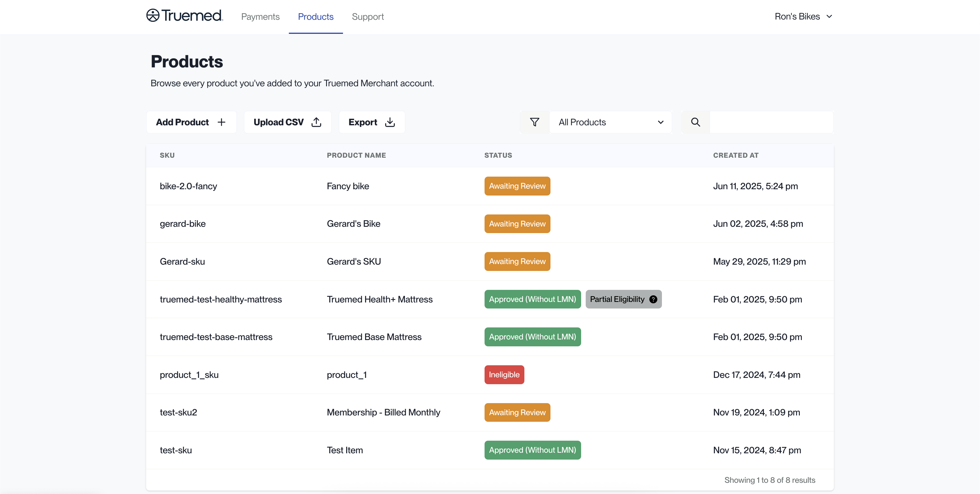Go to the Payments tab

pyautogui.click(x=260, y=17)
